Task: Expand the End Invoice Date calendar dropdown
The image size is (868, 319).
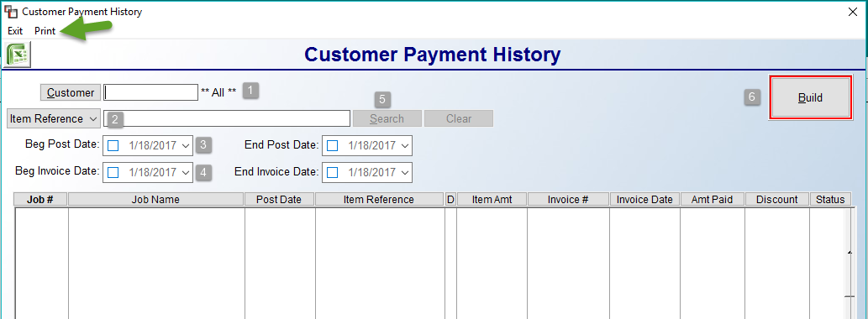Action: [x=405, y=172]
